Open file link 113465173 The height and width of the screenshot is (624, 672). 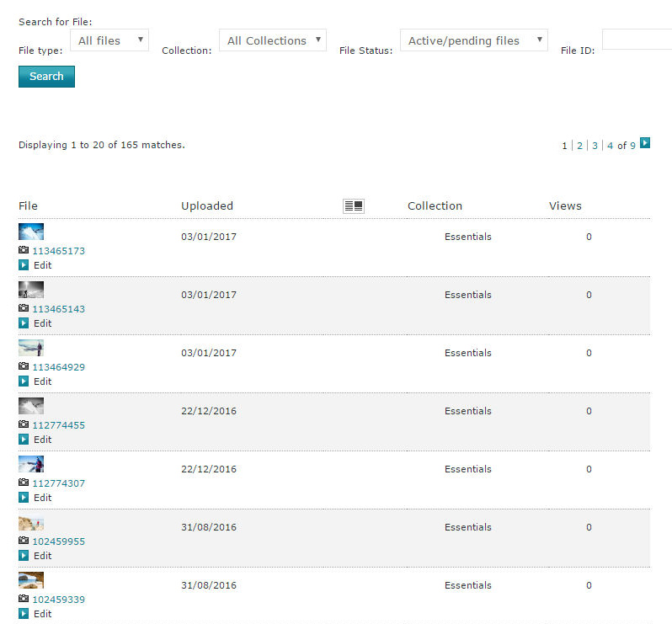pyautogui.click(x=59, y=251)
